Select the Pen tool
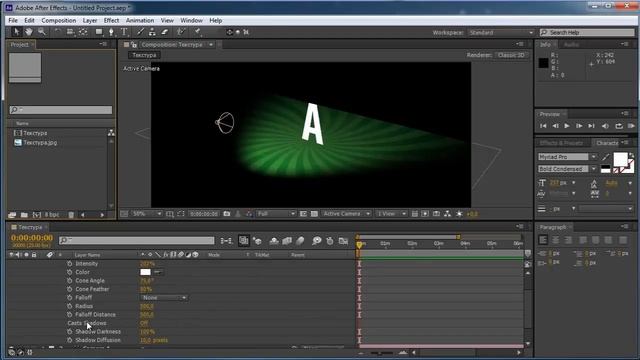 (x=111, y=32)
